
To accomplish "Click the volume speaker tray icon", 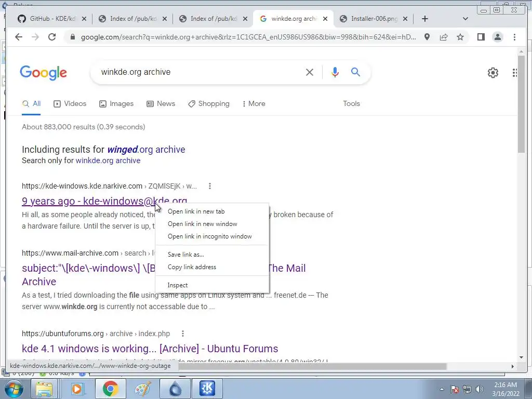I will tap(480, 389).
